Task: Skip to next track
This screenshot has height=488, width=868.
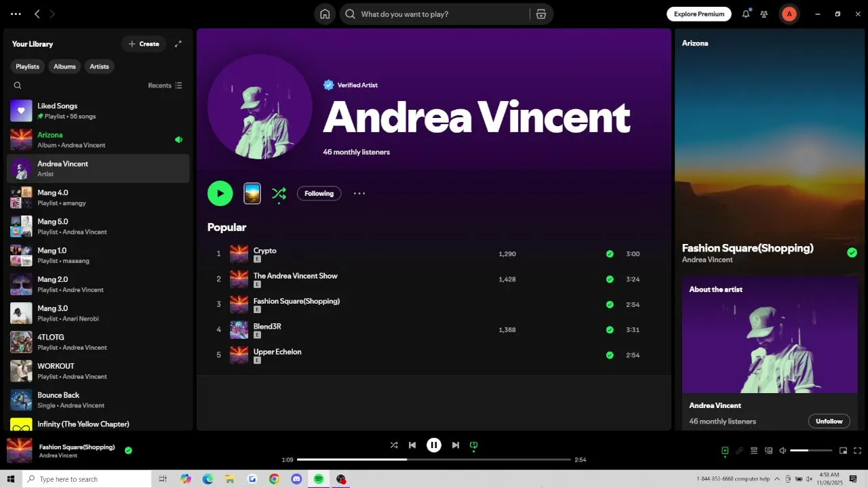Action: tap(456, 445)
